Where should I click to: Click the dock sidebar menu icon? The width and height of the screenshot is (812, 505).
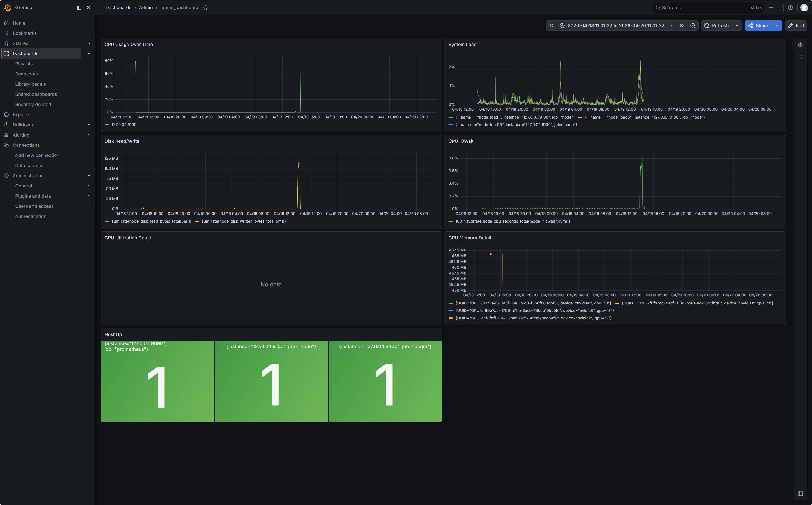79,8
